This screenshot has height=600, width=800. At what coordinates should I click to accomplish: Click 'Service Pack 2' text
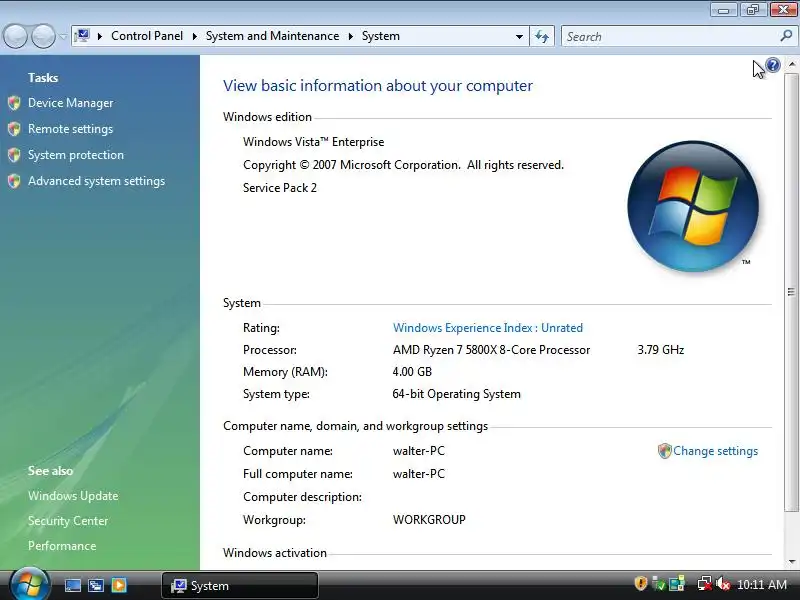pos(280,188)
